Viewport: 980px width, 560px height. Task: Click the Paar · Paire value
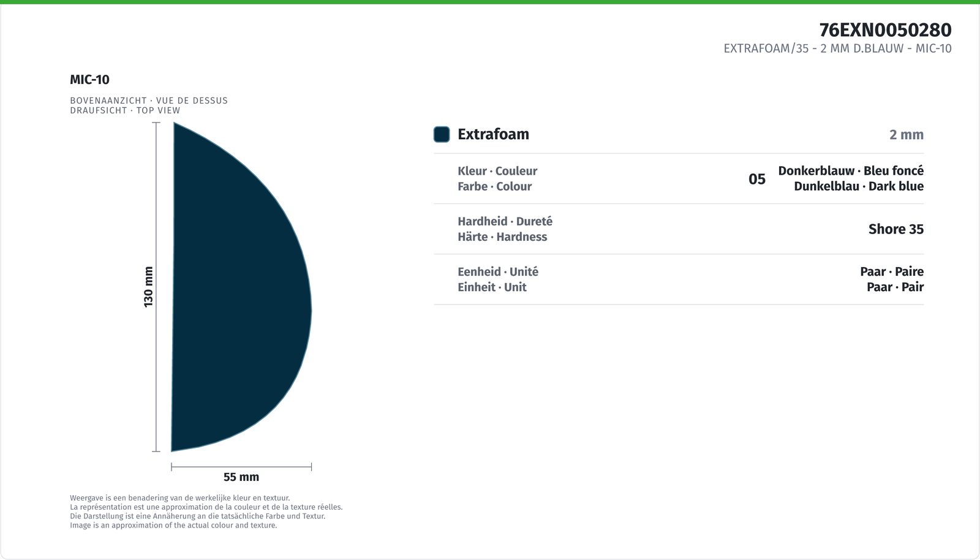pos(892,271)
